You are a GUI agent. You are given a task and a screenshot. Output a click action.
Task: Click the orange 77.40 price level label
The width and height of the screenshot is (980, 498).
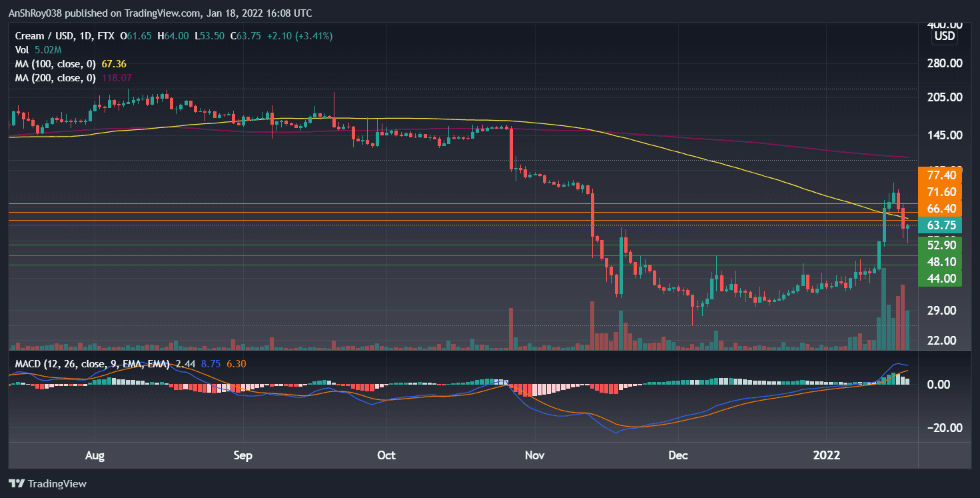pos(940,175)
